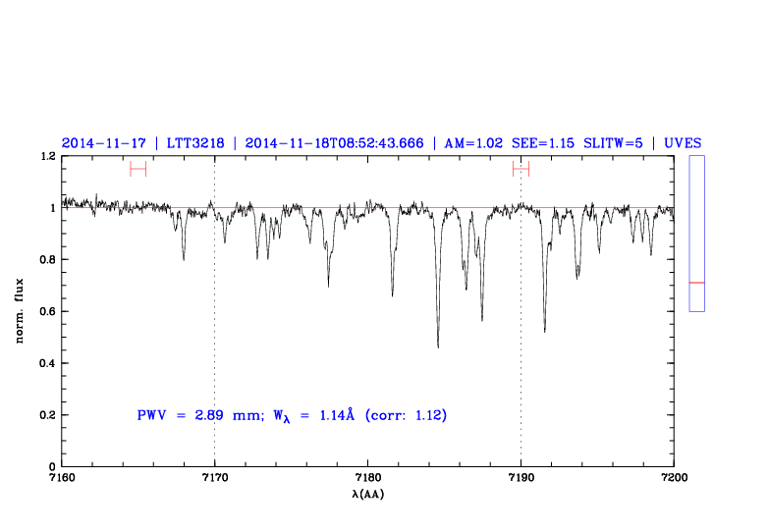Select the LTT3218 target name

click(x=194, y=143)
